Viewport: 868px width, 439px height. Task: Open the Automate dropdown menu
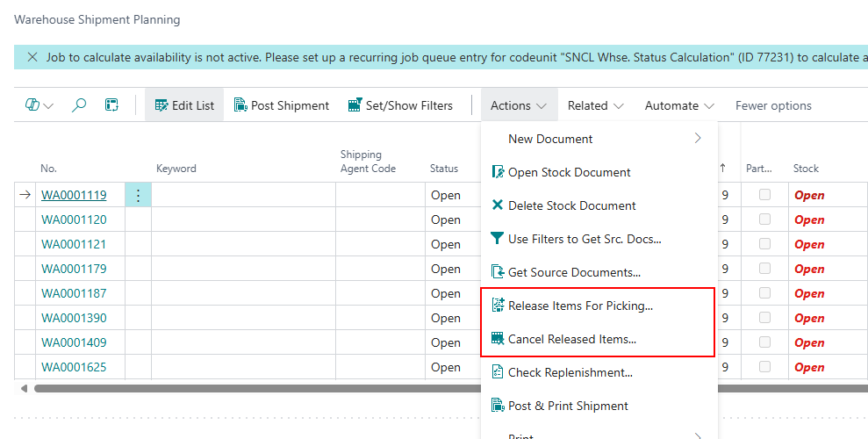point(679,105)
